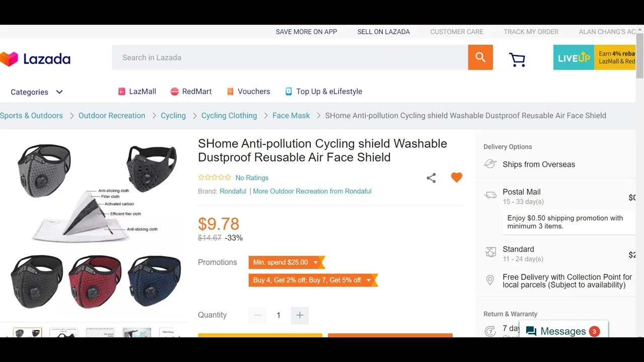Expand the Min. spend $25.00 promotion

[286, 262]
